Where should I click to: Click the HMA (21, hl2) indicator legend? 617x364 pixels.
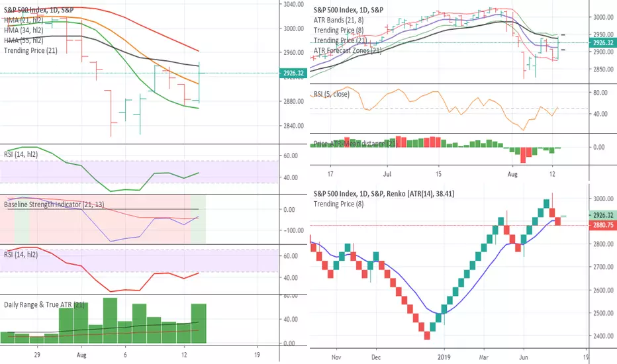point(24,20)
